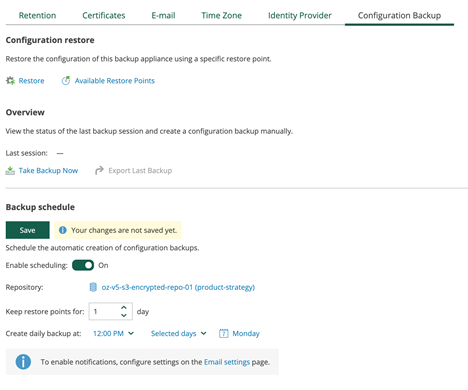Open the E-mail tab

[163, 15]
